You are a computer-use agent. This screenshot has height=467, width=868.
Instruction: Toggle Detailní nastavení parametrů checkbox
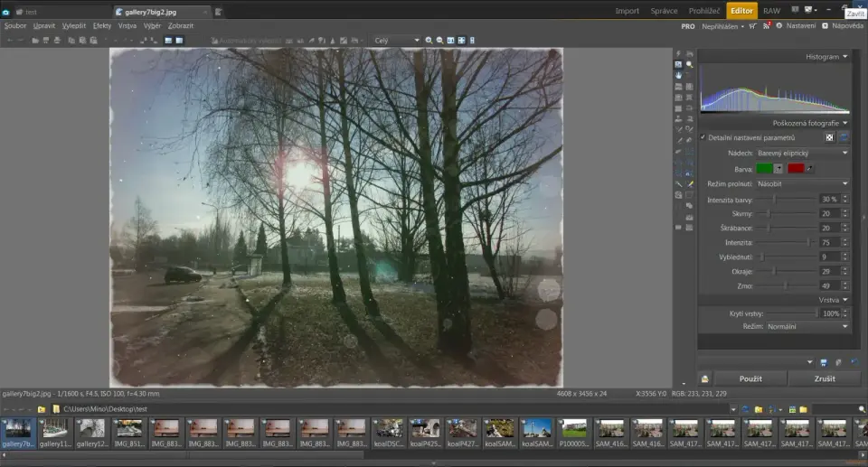[703, 137]
